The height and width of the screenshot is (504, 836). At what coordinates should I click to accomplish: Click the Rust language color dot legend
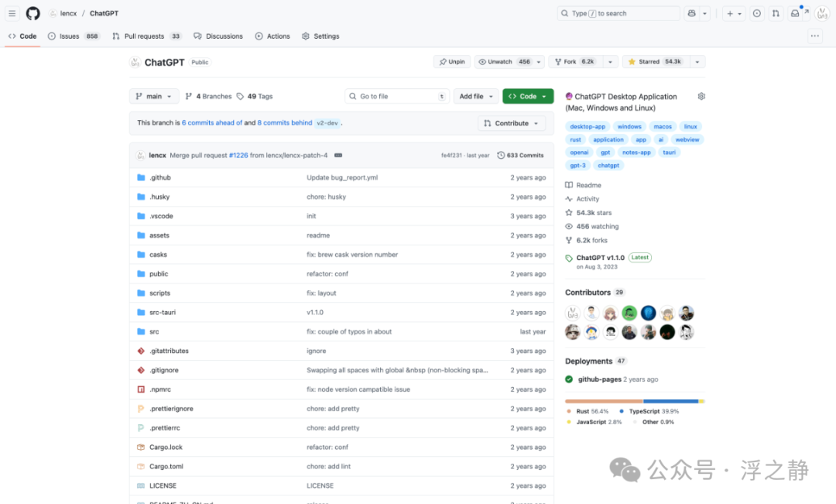pyautogui.click(x=569, y=411)
